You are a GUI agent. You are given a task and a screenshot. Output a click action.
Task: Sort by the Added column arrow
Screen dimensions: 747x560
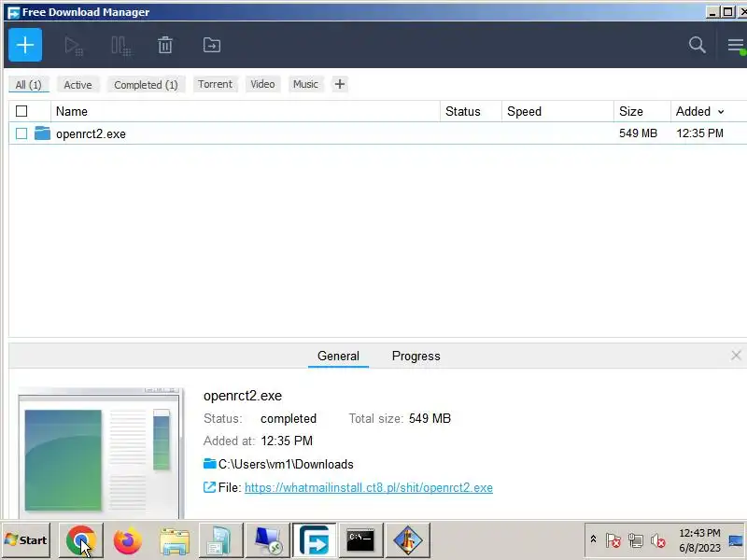(721, 112)
